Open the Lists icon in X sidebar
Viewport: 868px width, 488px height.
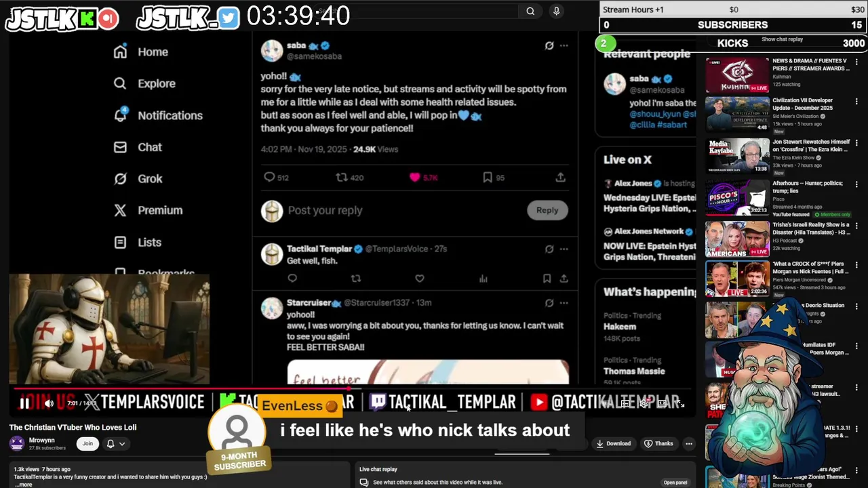click(120, 242)
